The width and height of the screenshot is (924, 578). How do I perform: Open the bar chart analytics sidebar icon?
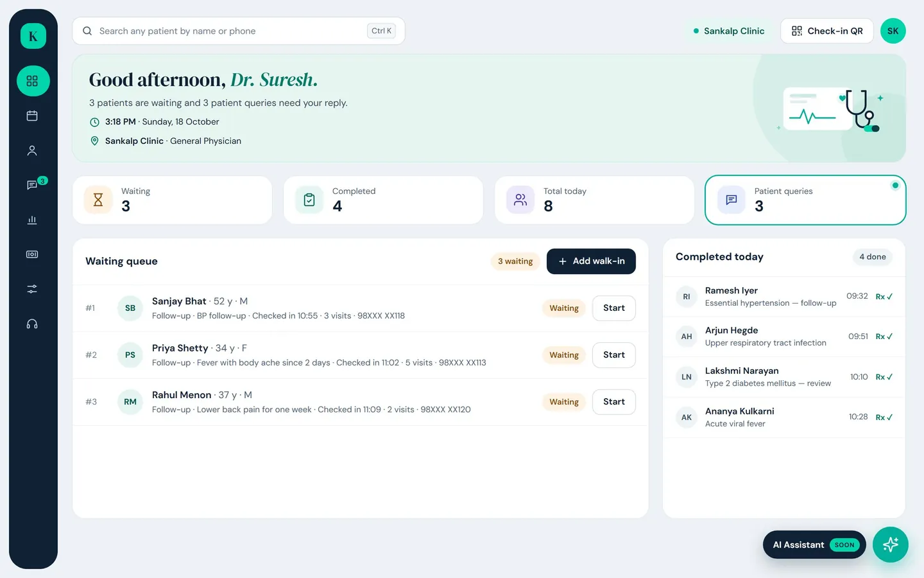[32, 220]
